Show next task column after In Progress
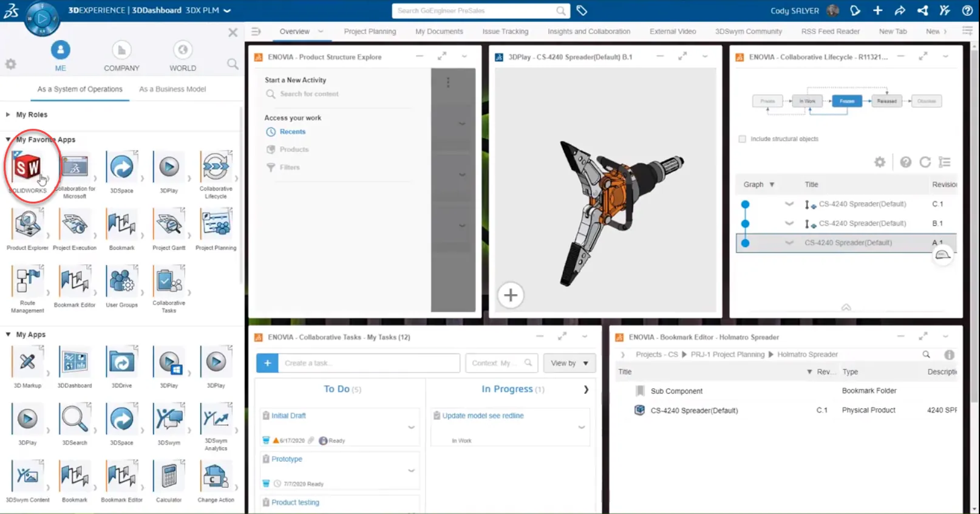This screenshot has height=514, width=980. [x=586, y=389]
